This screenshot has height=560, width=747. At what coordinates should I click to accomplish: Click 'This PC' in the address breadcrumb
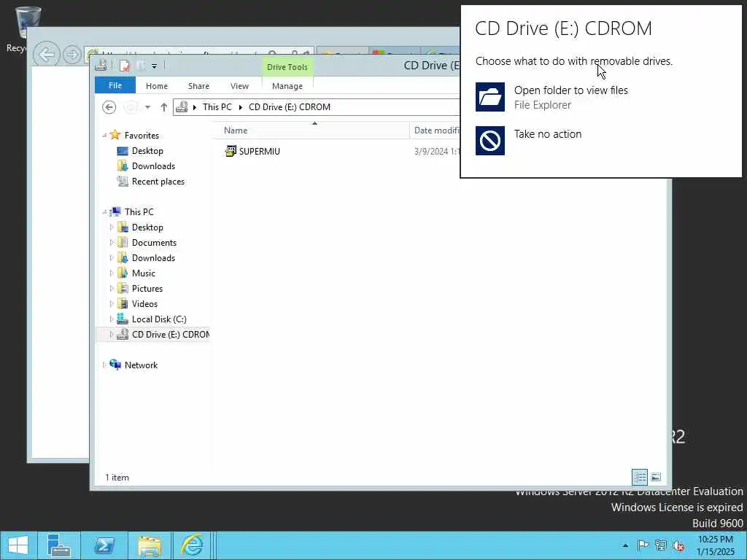[217, 107]
